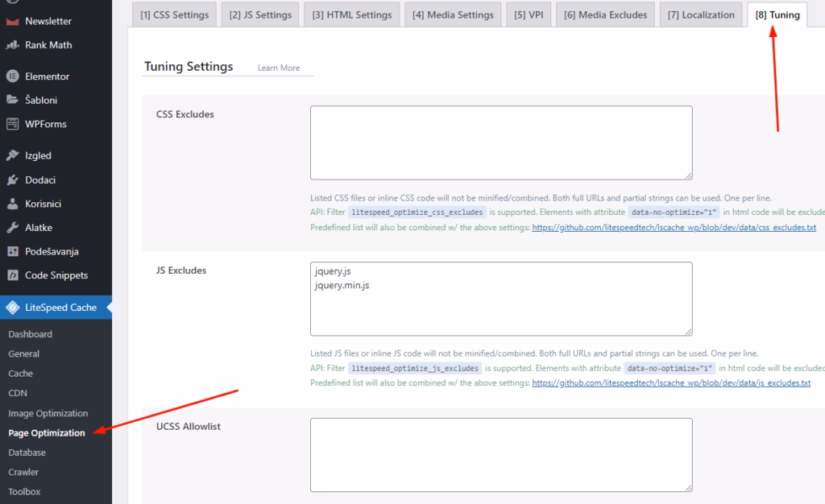Click the Elementor logo icon
The width and height of the screenshot is (825, 504).
pos(13,76)
